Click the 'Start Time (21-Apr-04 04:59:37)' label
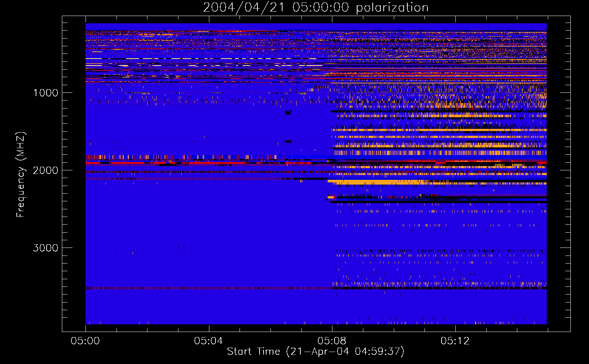Screen dimensions: 589x364 point(316,352)
